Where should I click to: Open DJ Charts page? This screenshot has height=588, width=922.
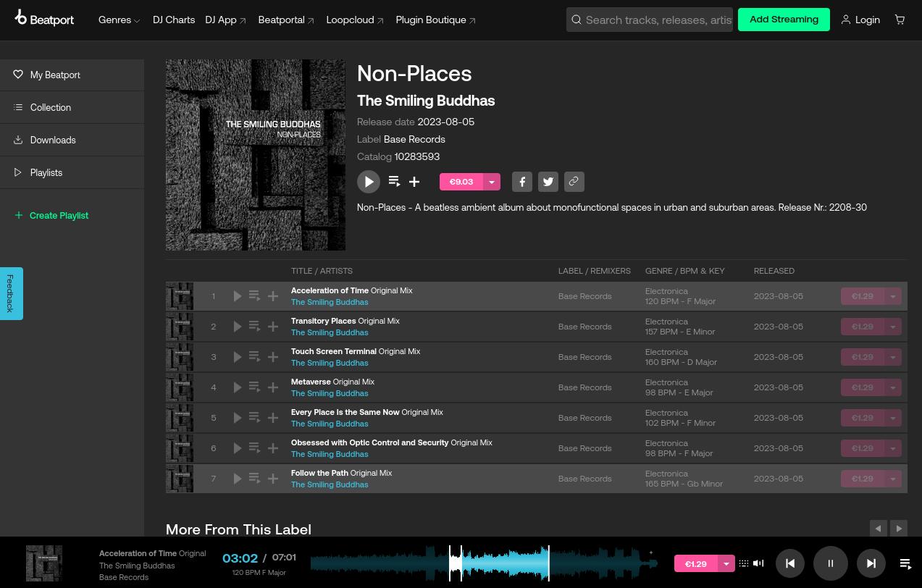coord(174,20)
